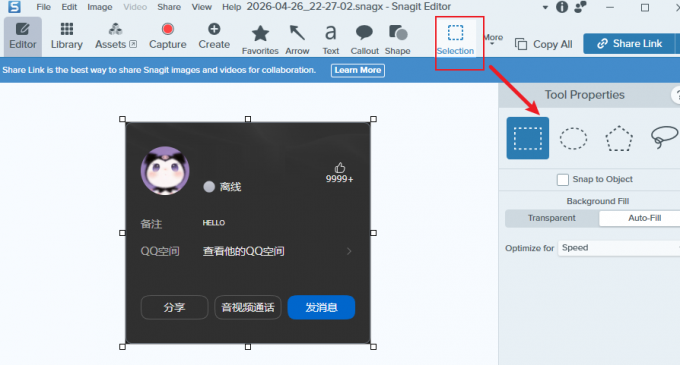Open the user account icon
This screenshot has height=365, width=680.
pos(580,7)
